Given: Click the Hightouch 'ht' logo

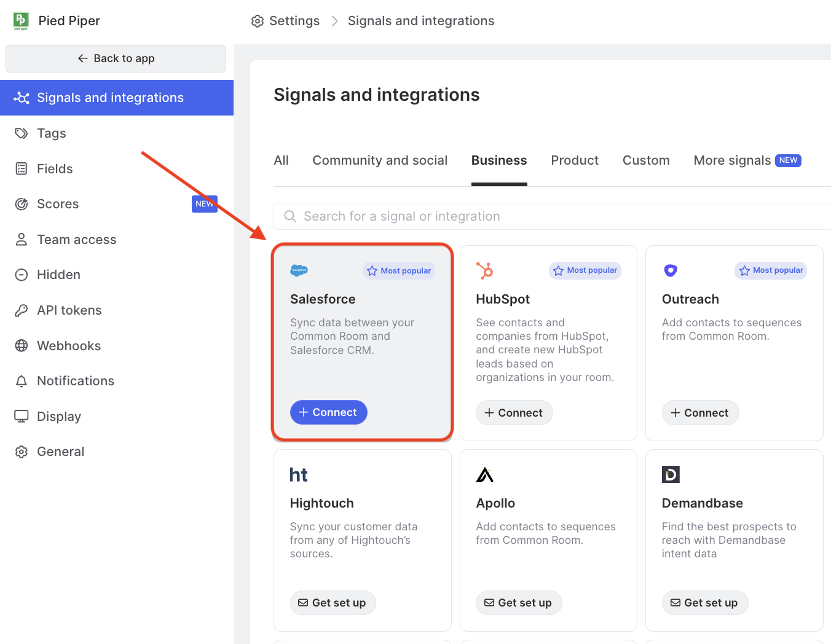Looking at the screenshot, I should 299,474.
